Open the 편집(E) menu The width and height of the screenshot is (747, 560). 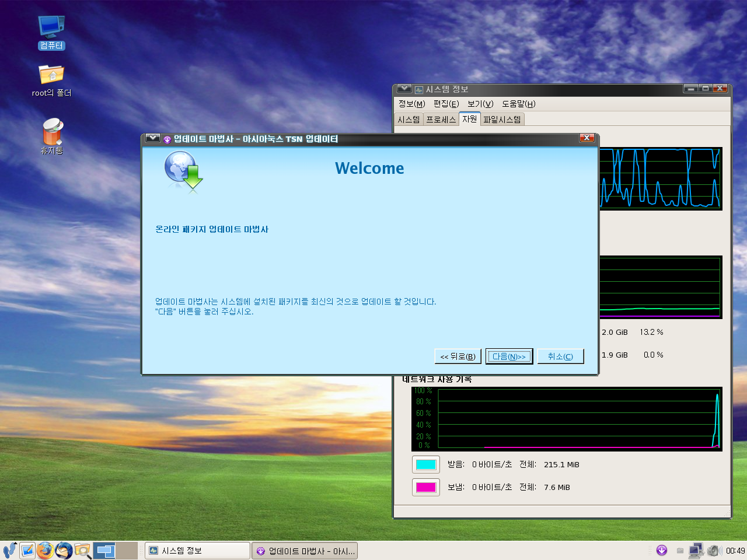pyautogui.click(x=446, y=104)
